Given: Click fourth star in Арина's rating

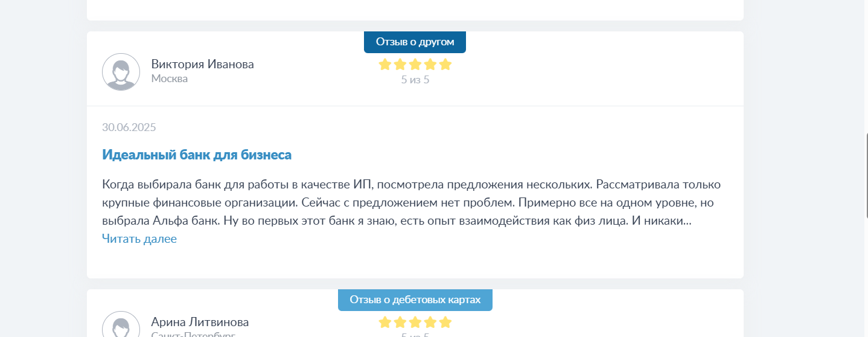Looking at the screenshot, I should pos(430,322).
